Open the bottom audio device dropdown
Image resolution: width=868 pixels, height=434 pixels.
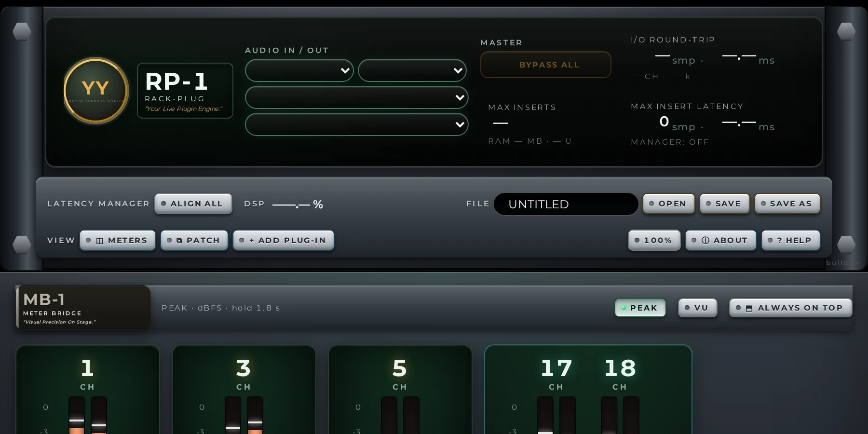click(357, 124)
